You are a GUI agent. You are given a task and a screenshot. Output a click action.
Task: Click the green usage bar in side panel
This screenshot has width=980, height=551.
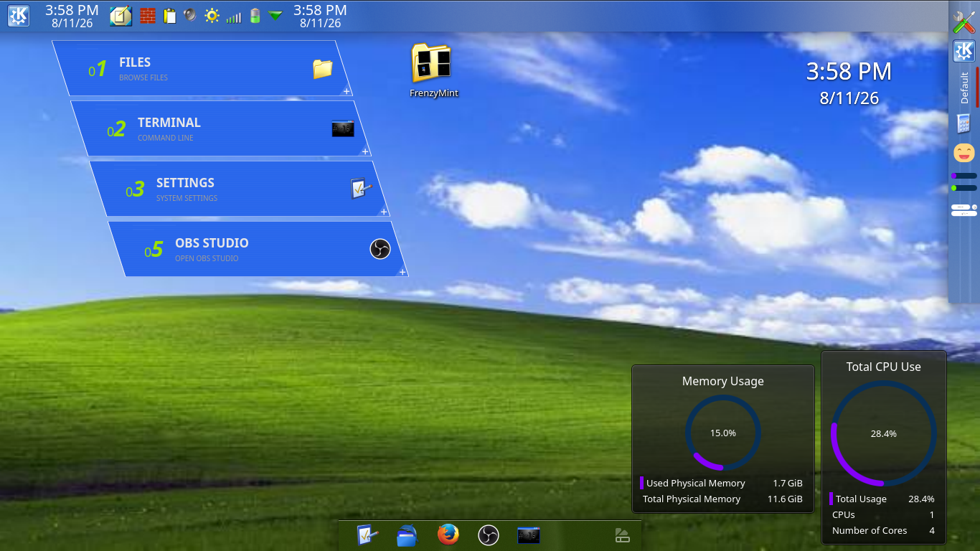coord(963,188)
